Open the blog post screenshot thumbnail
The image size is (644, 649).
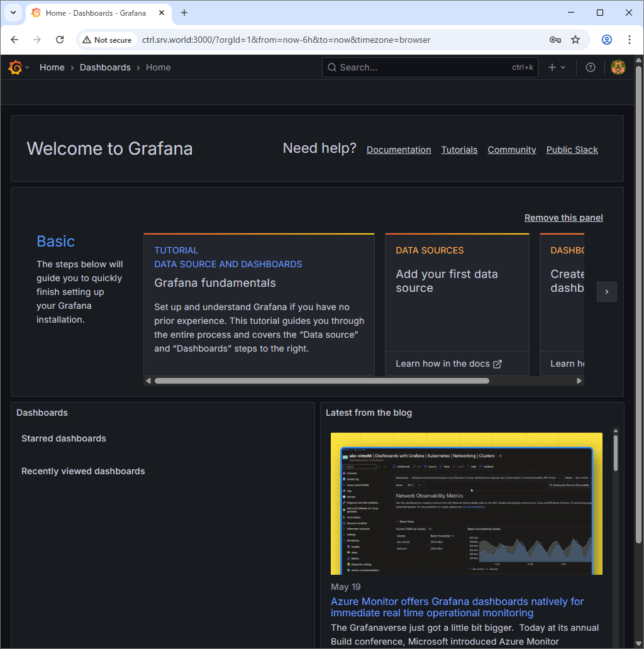(x=467, y=503)
